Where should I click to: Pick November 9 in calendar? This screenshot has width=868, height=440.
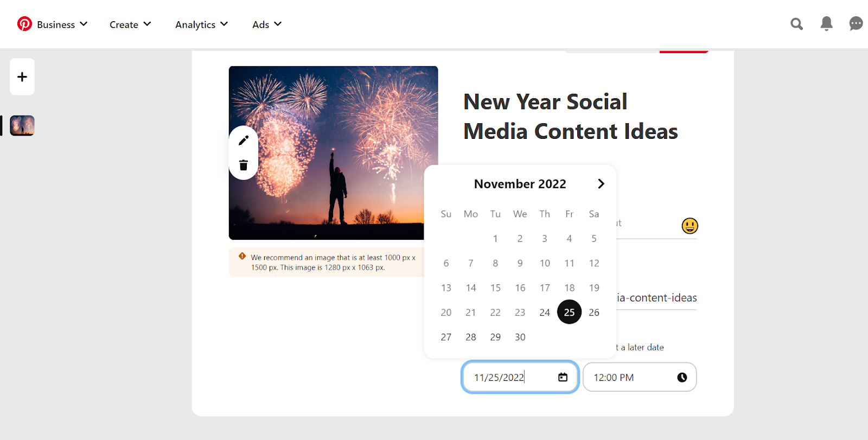coord(520,263)
